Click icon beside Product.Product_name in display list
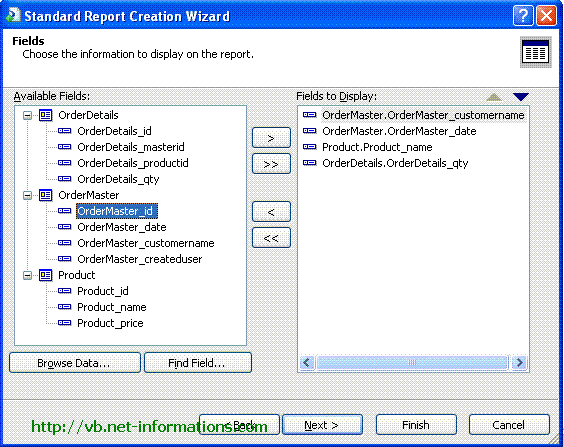 coord(310,147)
